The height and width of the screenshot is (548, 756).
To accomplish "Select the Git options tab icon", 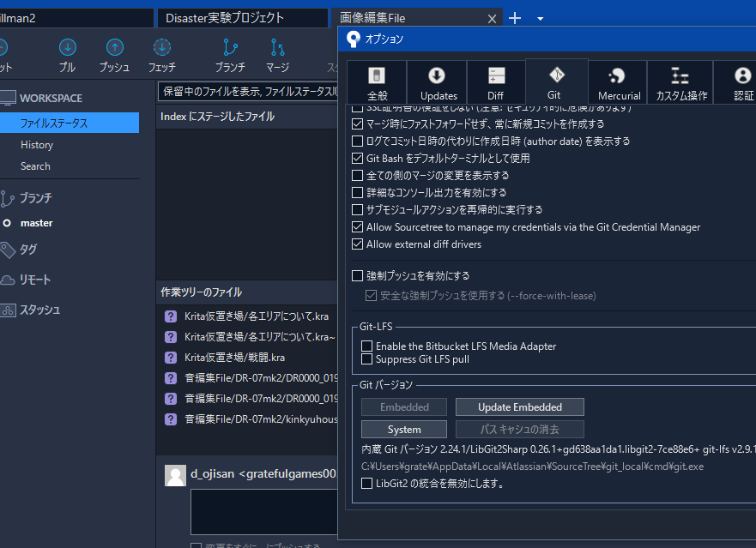I will click(x=556, y=75).
